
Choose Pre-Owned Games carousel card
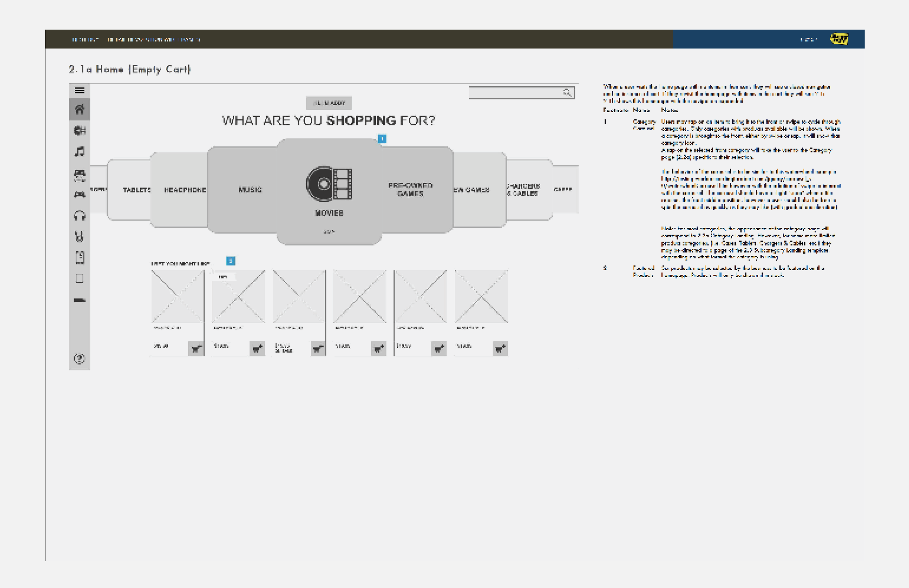click(411, 190)
